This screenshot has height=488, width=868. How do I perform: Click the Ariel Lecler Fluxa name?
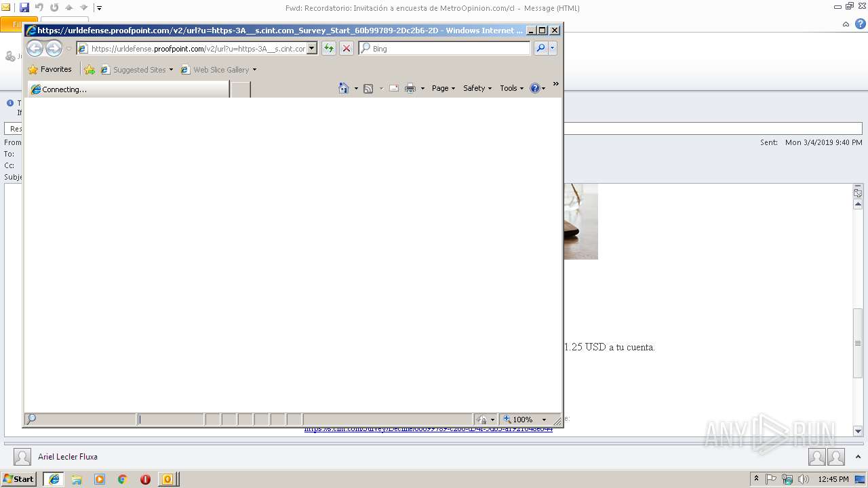68,457
